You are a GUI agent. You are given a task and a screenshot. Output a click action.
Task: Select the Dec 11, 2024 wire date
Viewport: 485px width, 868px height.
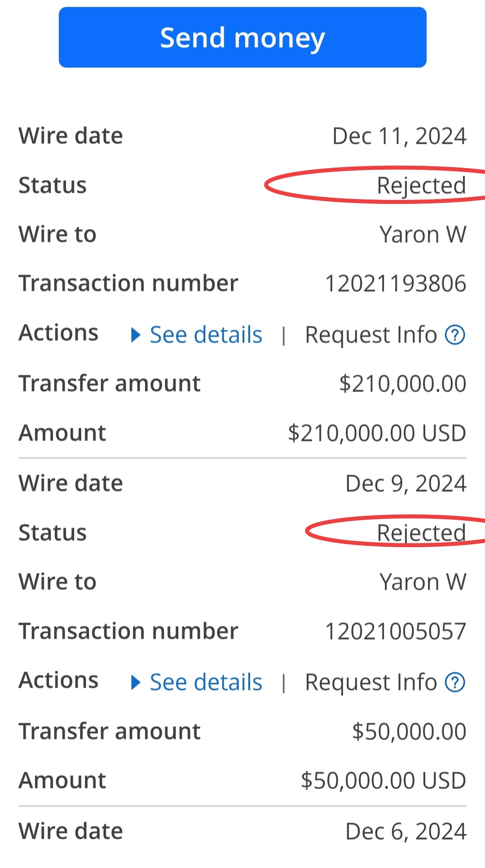(x=399, y=136)
